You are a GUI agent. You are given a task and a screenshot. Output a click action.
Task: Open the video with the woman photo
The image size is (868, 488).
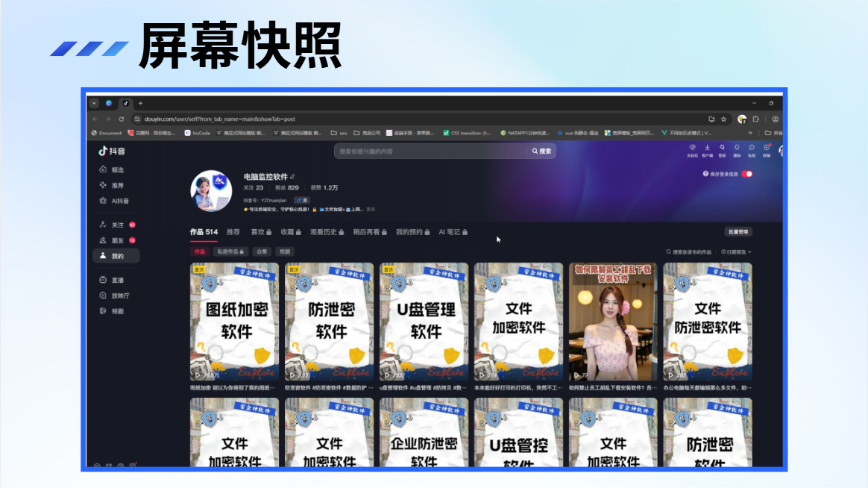[x=614, y=322]
